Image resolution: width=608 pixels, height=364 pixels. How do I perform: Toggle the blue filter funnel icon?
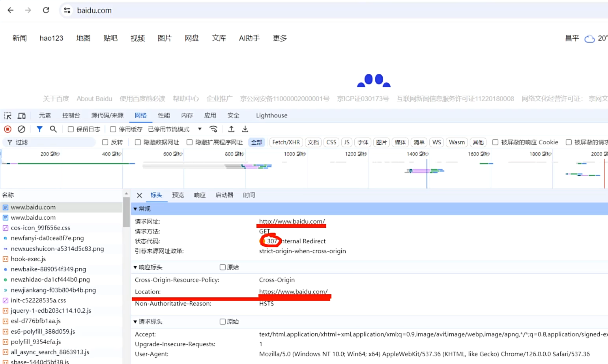(x=39, y=129)
